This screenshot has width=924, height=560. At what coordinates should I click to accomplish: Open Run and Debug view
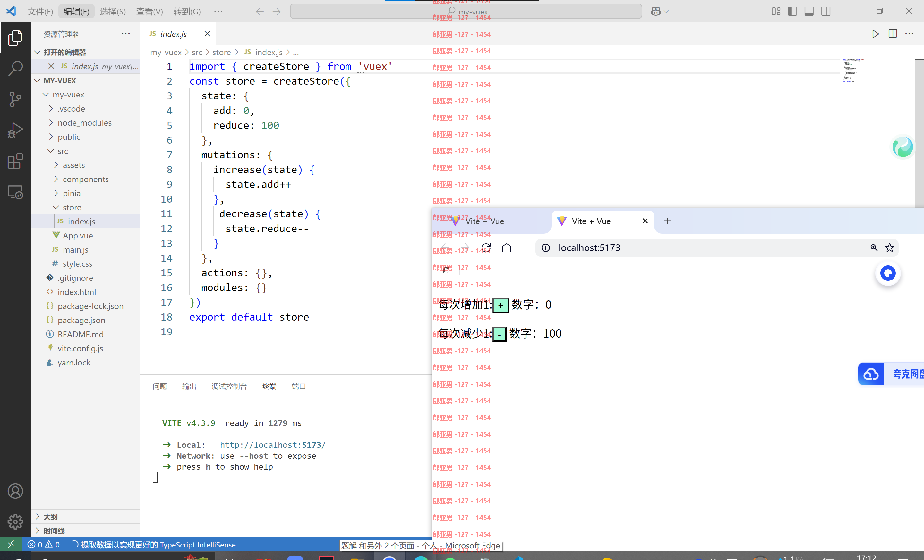tap(15, 130)
